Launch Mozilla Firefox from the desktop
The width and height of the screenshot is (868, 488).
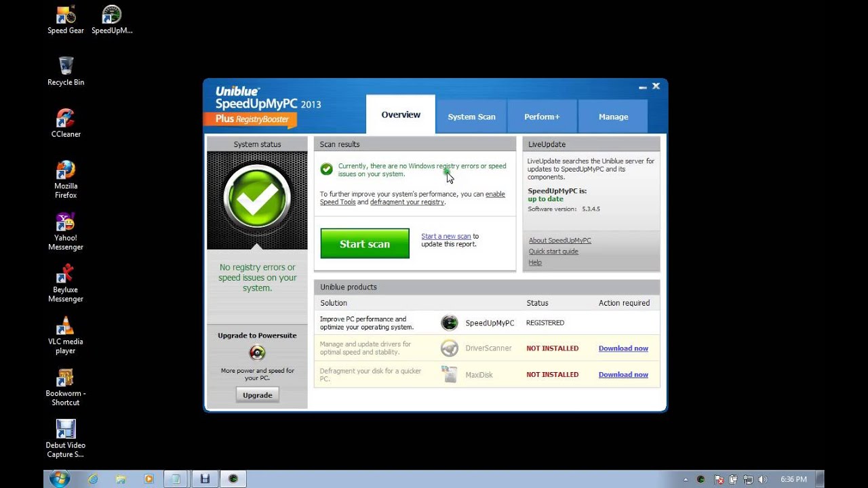tap(66, 180)
